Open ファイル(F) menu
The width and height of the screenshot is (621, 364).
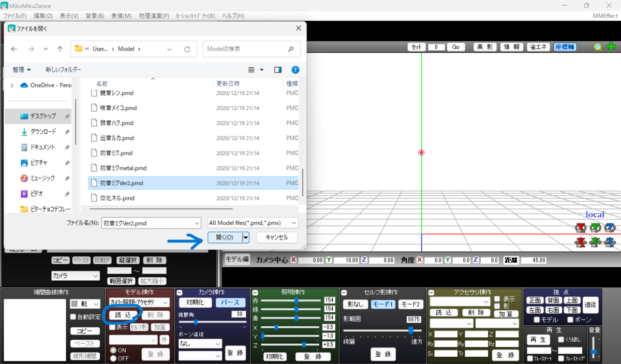(15, 16)
